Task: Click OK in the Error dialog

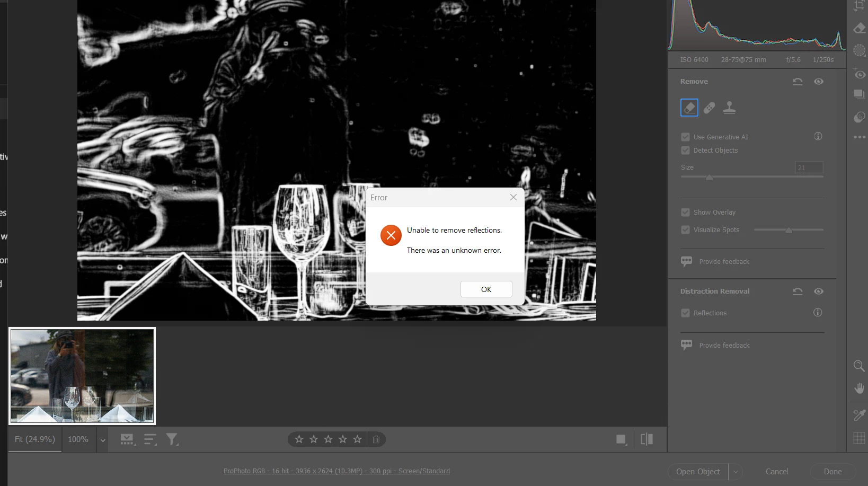Action: [486, 289]
